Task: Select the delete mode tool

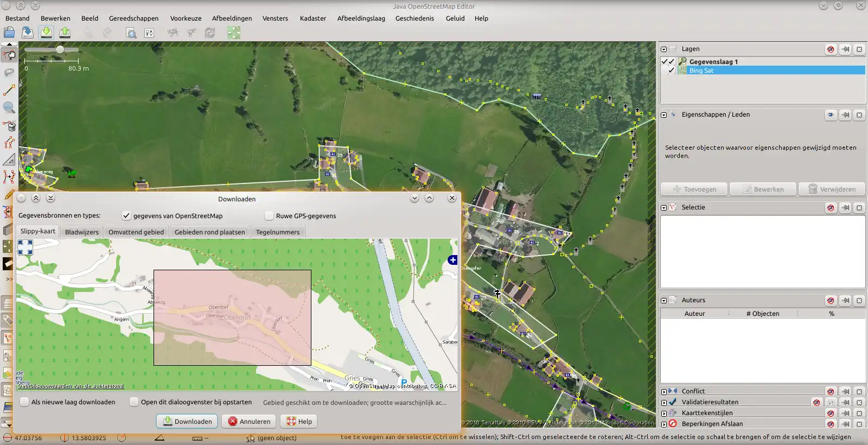Action: (x=9, y=126)
